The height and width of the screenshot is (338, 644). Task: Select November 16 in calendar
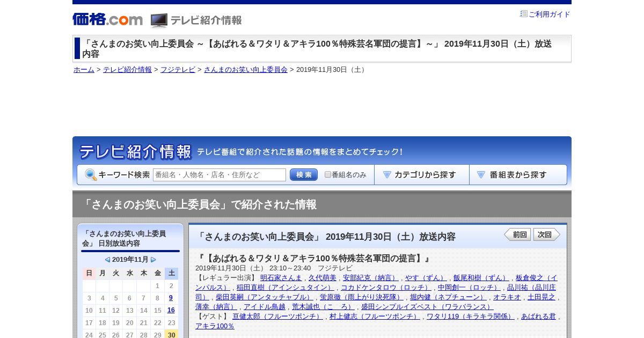click(x=171, y=310)
